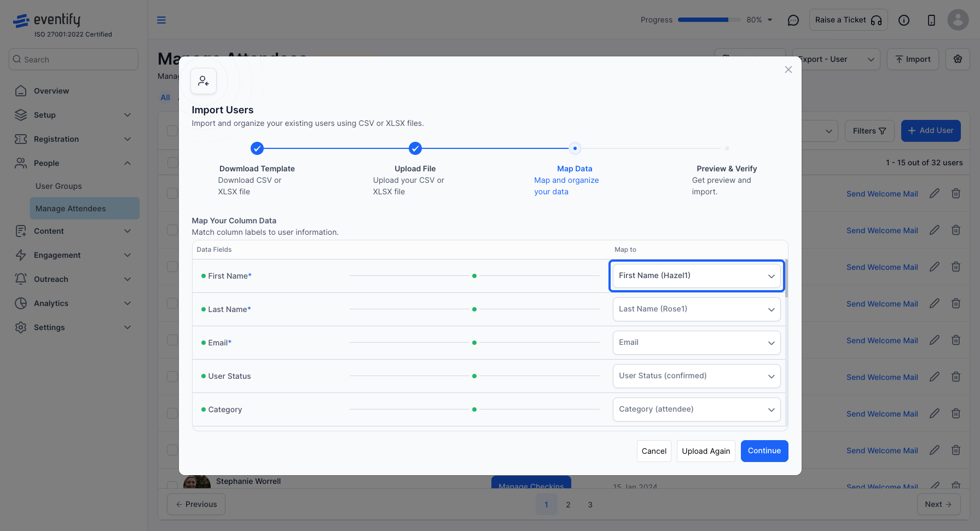Select Manage Attendees in sidebar
This screenshot has height=531, width=980.
(85, 209)
